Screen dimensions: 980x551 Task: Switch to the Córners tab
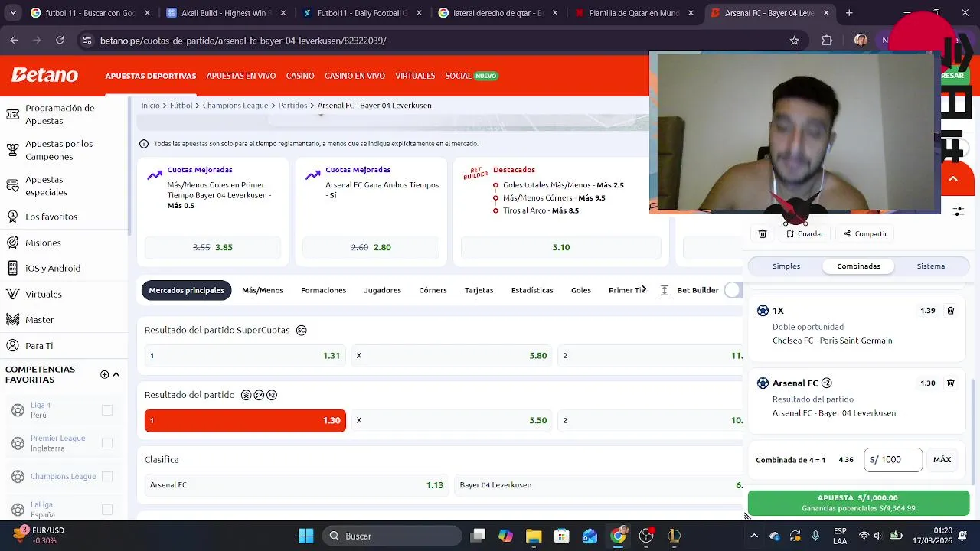pos(433,290)
